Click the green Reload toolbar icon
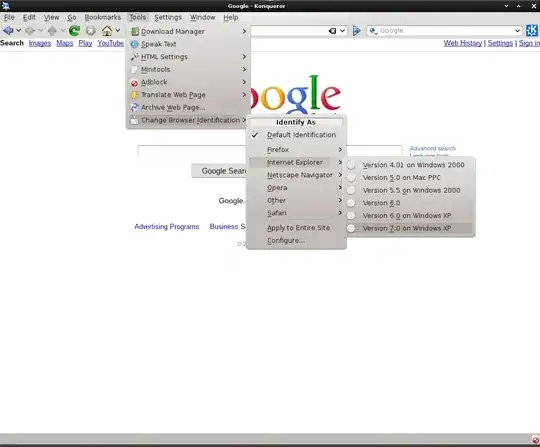The image size is (540, 447). pyautogui.click(x=74, y=31)
